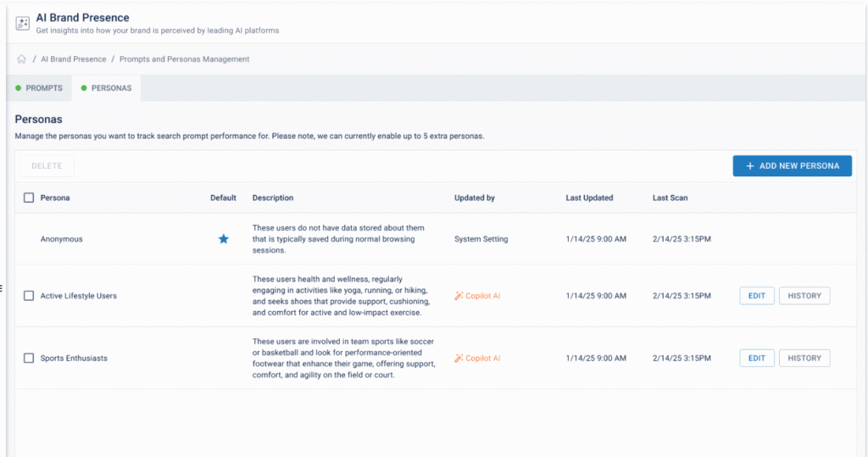Click the default star icon for Anonymous
Image resolution: width=868 pixels, height=457 pixels.
pos(224,239)
